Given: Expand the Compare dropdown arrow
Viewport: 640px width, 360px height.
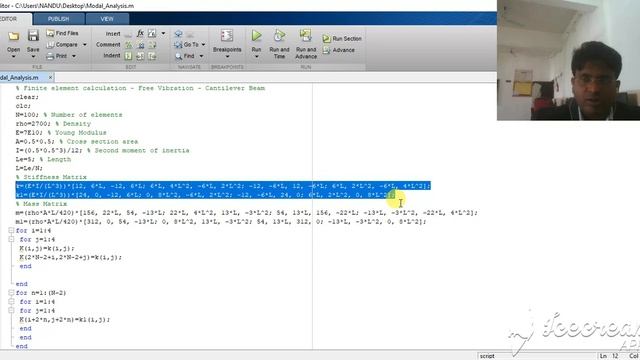Looking at the screenshot, I should click(x=85, y=44).
